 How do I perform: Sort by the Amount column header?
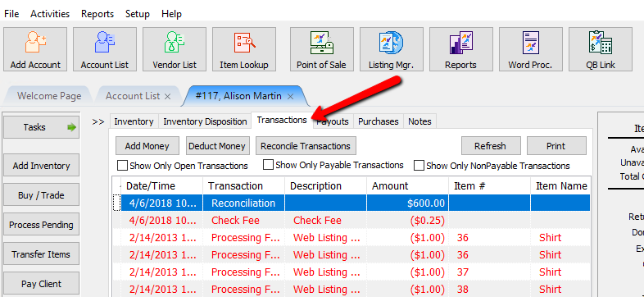[x=407, y=186]
